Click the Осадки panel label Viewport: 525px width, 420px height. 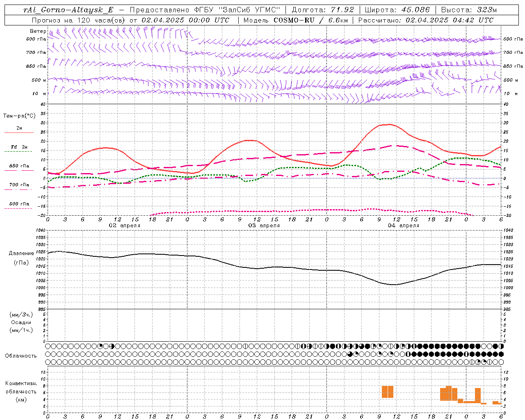point(21,322)
